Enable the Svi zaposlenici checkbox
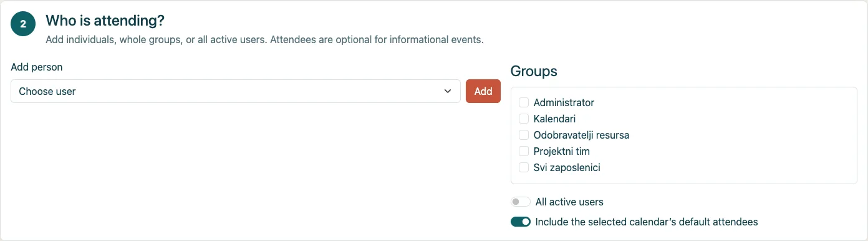Screen dimensions: 868x241 [x=524, y=167]
